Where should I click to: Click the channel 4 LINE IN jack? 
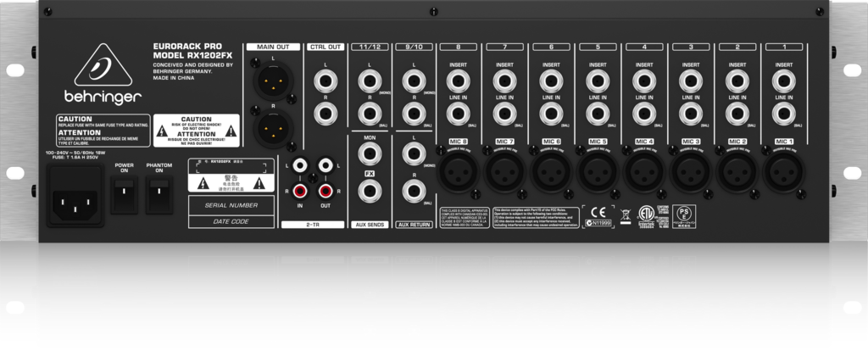pyautogui.click(x=644, y=114)
